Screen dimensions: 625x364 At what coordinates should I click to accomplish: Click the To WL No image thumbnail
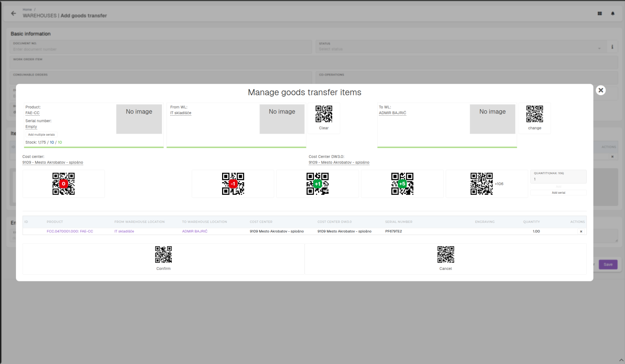tap(493, 119)
